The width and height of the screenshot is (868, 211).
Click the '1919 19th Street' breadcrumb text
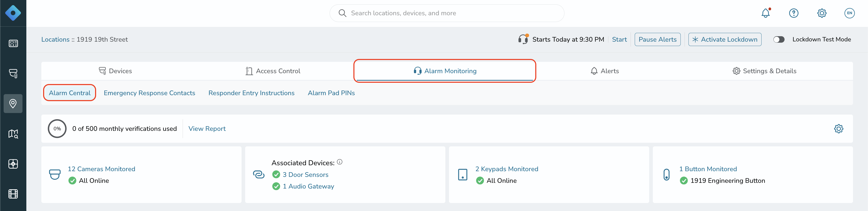coord(102,40)
